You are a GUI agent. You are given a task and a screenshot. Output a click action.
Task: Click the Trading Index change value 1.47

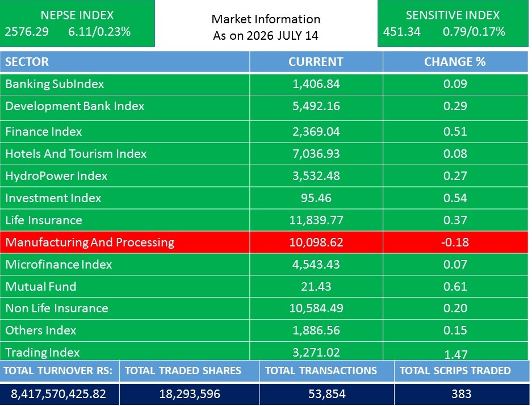click(x=456, y=354)
